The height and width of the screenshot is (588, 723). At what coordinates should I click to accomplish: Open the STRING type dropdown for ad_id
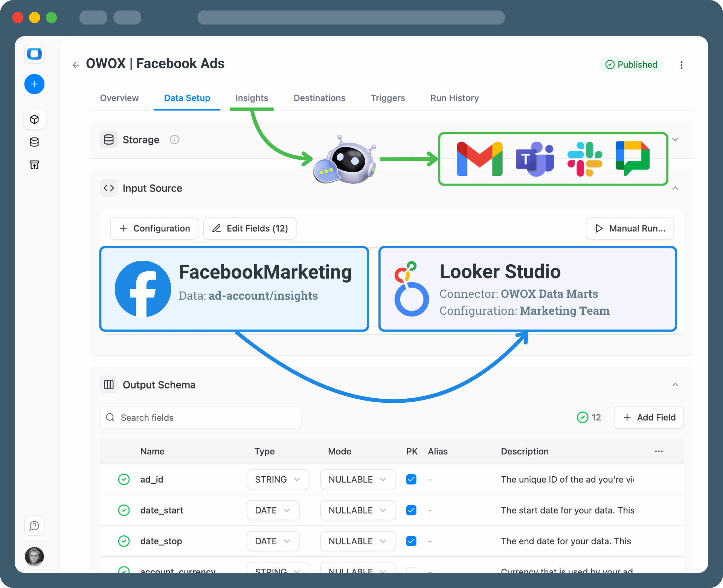278,479
